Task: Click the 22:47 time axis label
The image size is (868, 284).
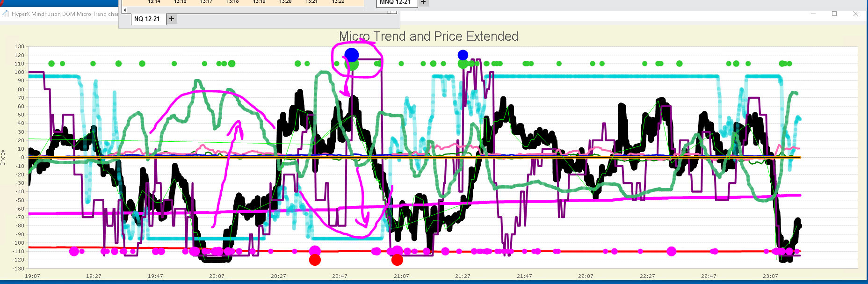Action: 709,276
